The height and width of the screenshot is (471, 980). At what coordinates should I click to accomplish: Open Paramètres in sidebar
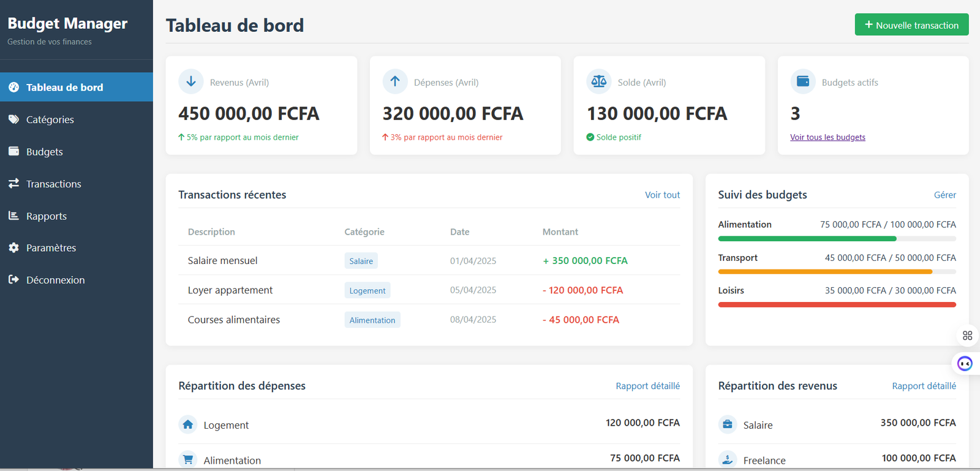[x=77, y=247]
